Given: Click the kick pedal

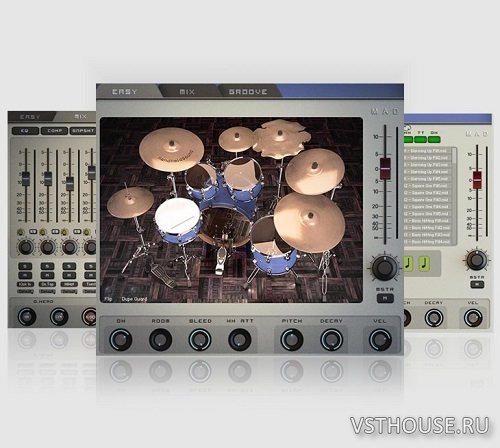Looking at the screenshot, I should tap(220, 260).
